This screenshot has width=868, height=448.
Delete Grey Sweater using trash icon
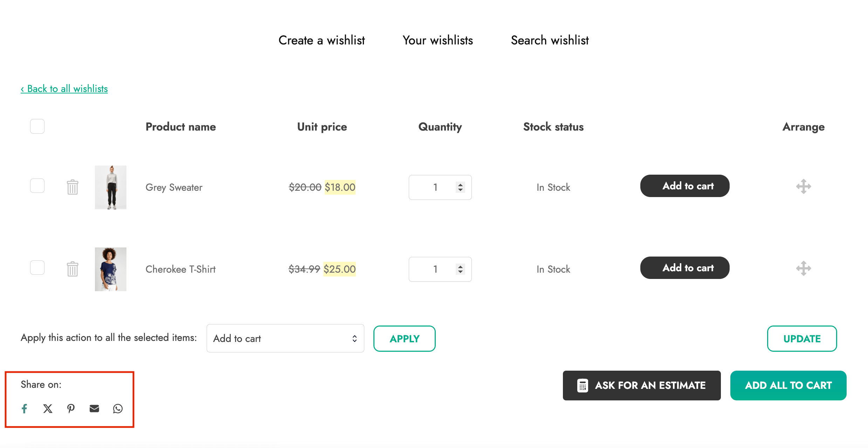click(73, 187)
